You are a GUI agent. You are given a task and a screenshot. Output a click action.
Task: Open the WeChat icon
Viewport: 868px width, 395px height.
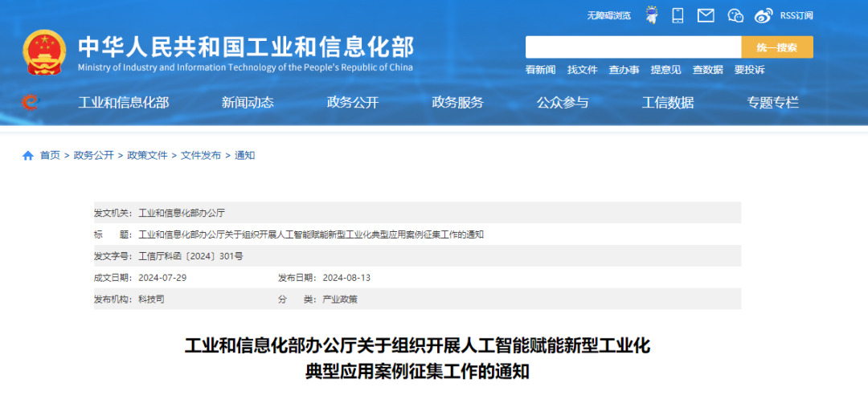735,15
